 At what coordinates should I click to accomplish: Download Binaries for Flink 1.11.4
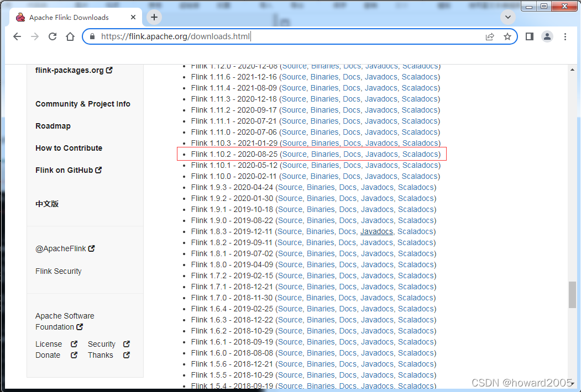tap(324, 88)
